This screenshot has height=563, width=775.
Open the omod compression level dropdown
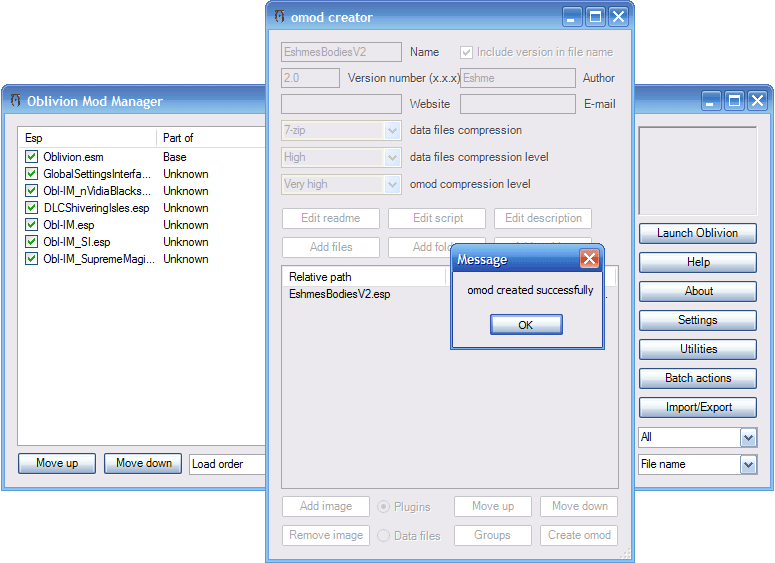392,184
